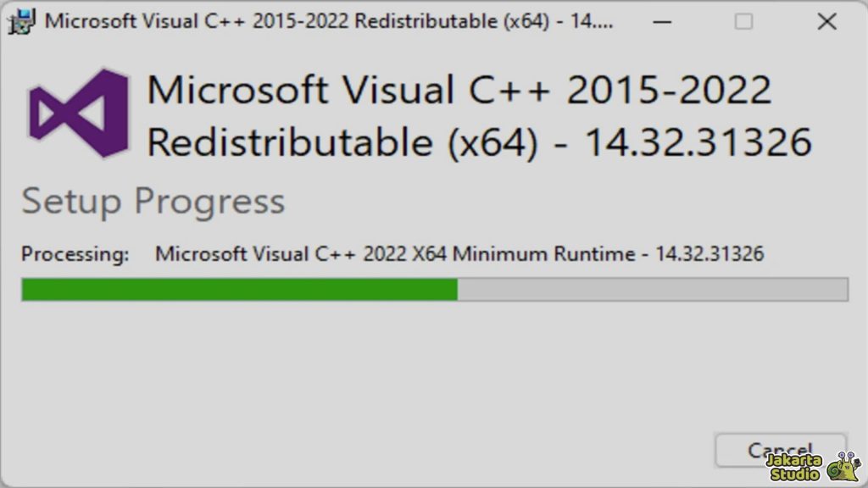Click the 14.32.31326 version in the large heading
Viewport: 868px width, 488px height.
pos(698,142)
